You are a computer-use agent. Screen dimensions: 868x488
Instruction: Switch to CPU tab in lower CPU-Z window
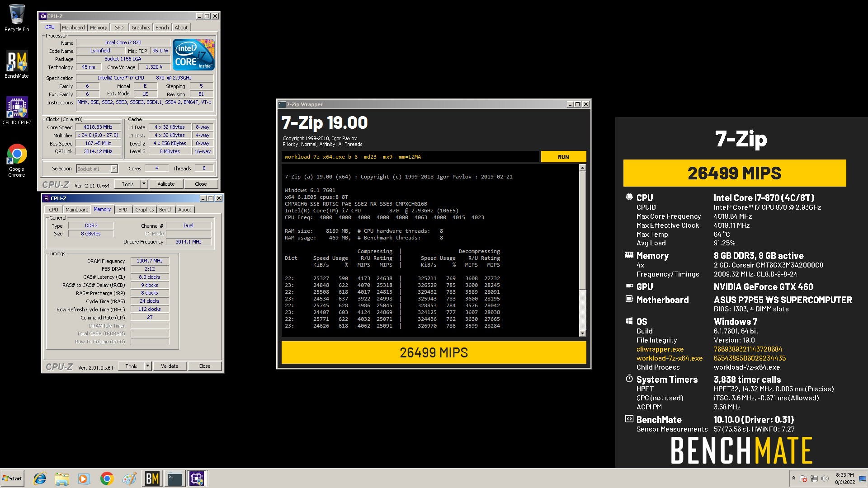[54, 210]
